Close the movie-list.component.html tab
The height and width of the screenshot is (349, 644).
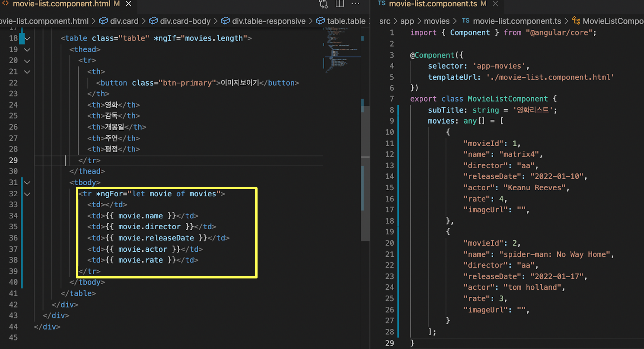point(129,4)
